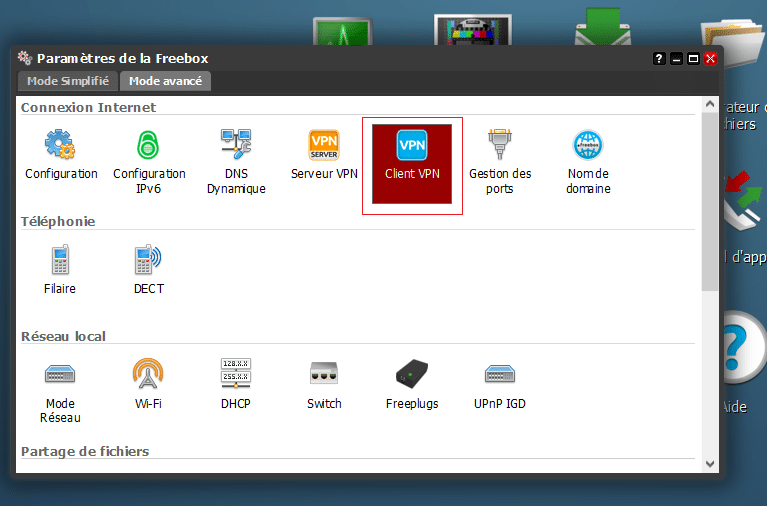Open the phone call log desktop icon
This screenshot has width=767, height=506.
(x=743, y=201)
